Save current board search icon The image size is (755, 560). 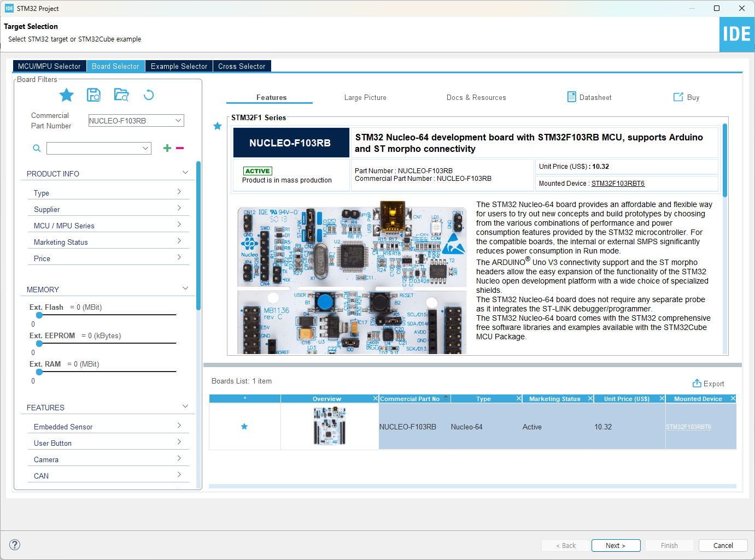tap(94, 95)
